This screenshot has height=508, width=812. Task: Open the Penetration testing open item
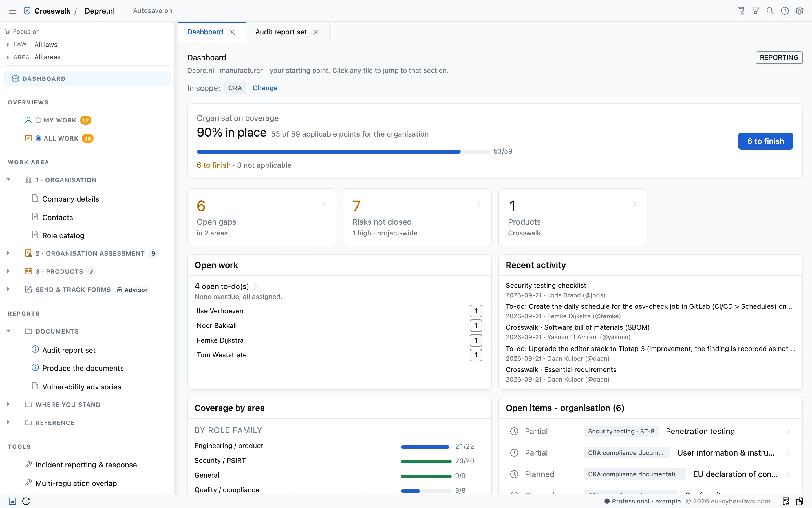coord(650,431)
